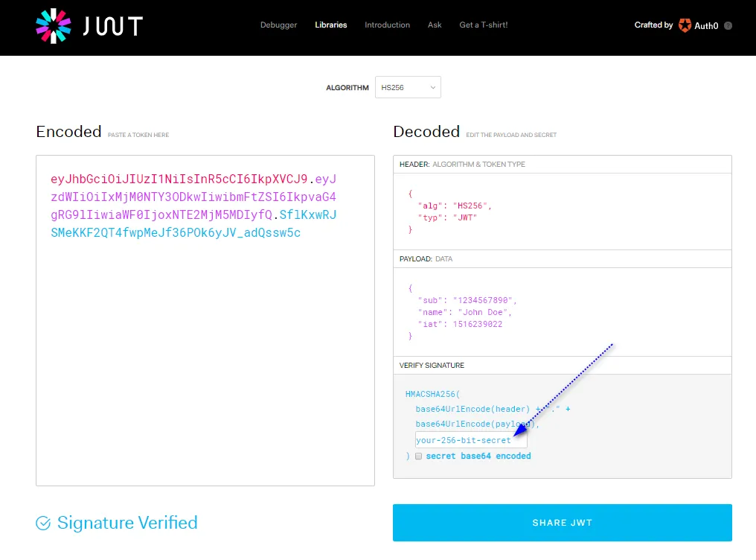This screenshot has height=560, width=756.
Task: Click the JWT wordmark in the header
Action: point(113,26)
